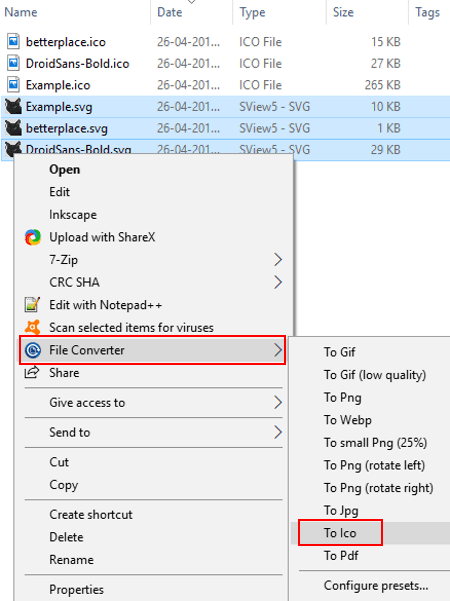Sort files by the Size column header
450x601 pixels.
click(343, 12)
